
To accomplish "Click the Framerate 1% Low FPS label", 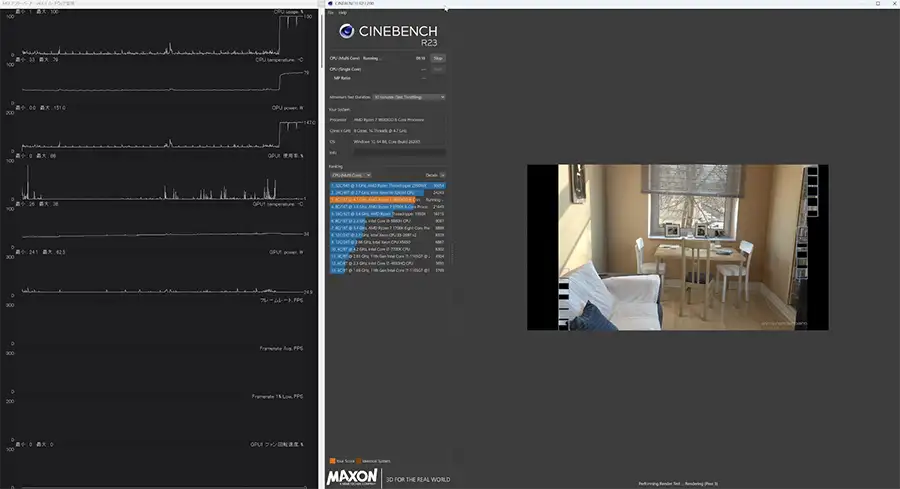I will click(277, 397).
